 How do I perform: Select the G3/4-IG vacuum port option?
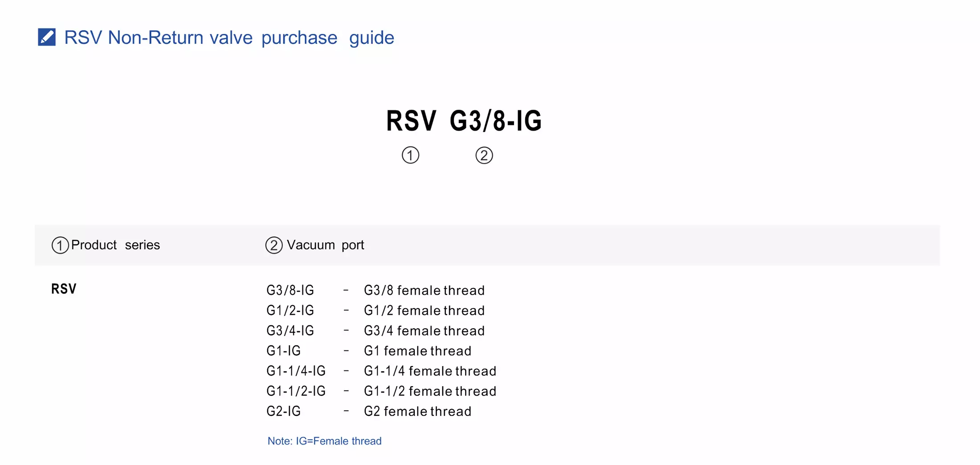(290, 330)
